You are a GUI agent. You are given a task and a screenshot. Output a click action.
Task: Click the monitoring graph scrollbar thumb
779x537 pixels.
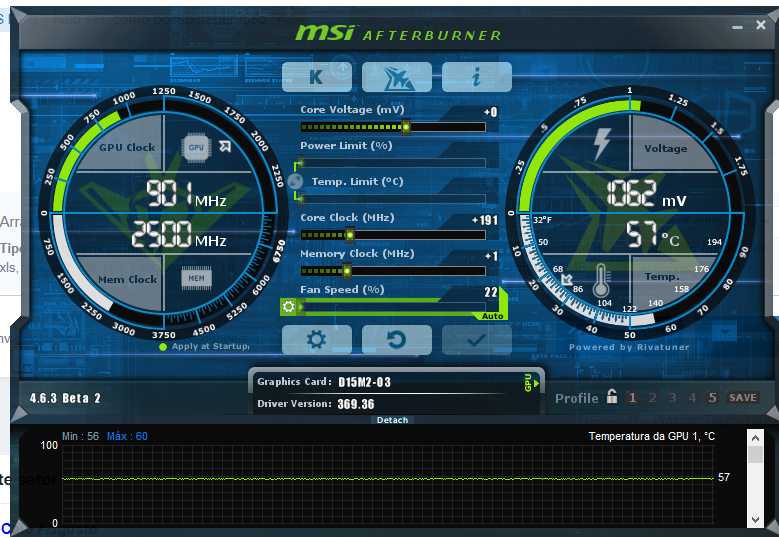coord(755,455)
